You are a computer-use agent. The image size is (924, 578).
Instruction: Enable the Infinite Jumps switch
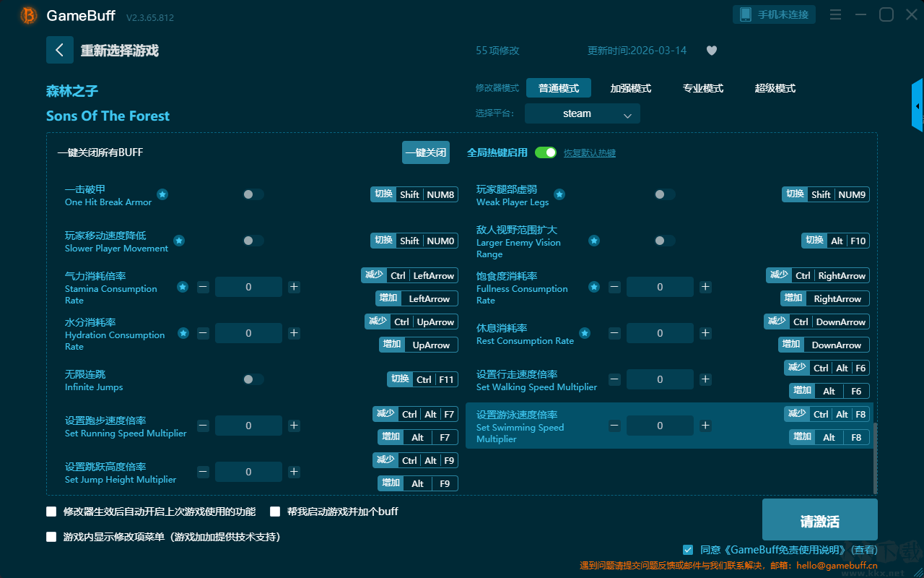(x=253, y=379)
